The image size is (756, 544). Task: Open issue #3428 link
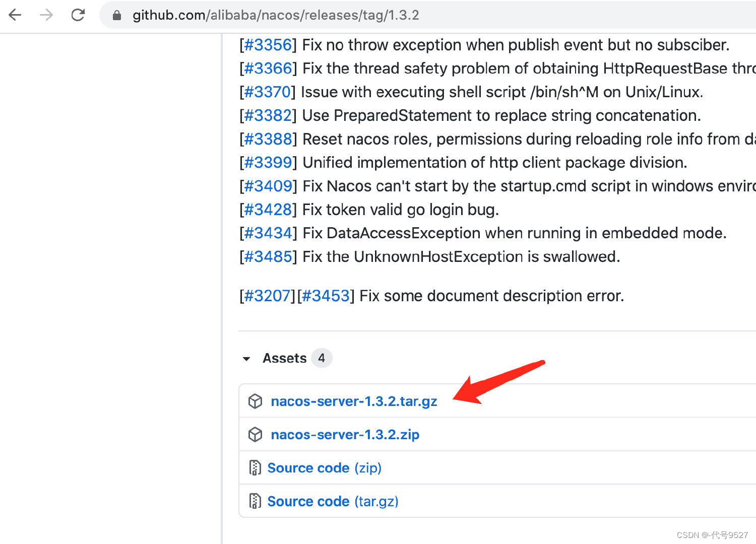(268, 210)
